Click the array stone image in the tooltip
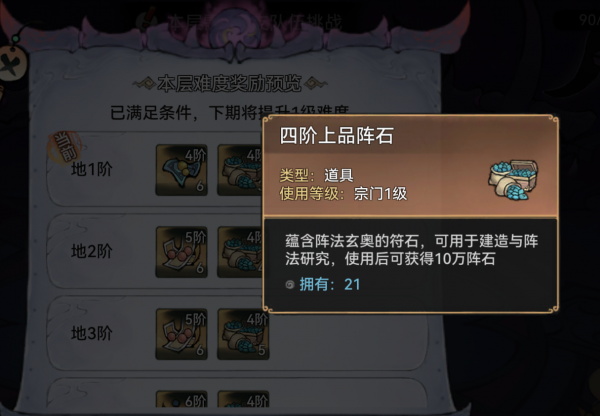The width and height of the screenshot is (600, 416). [x=513, y=179]
